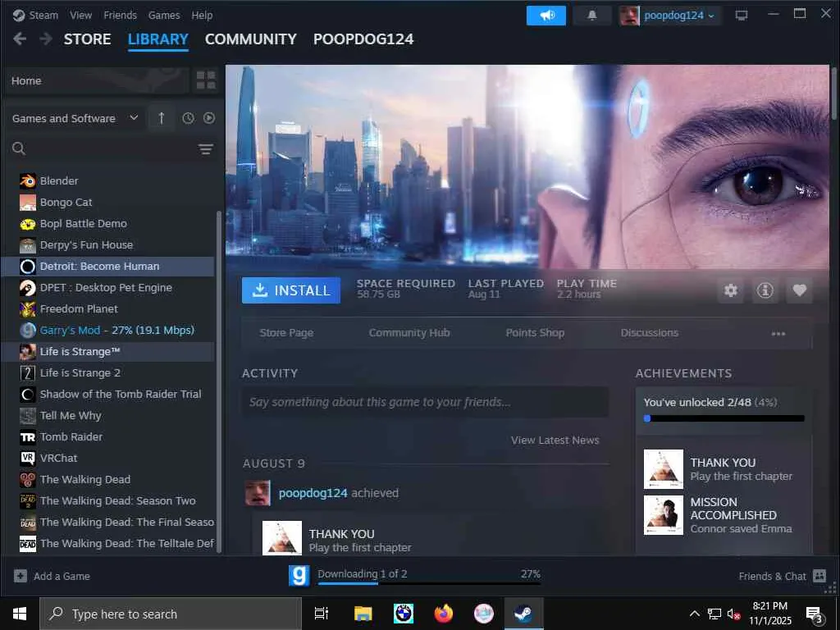Click the game list scrollbar
Viewport: 840px width, 630px height.
point(218,382)
